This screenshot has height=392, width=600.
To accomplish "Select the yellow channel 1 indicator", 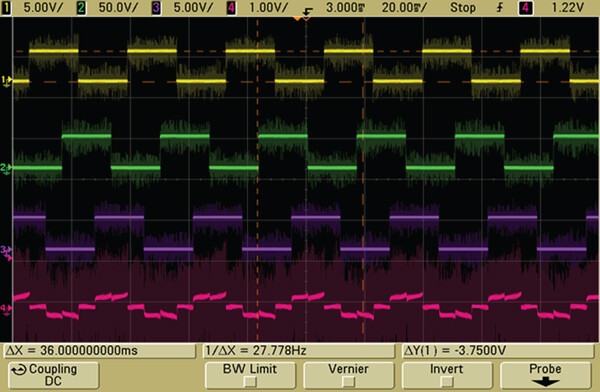I will [6, 8].
